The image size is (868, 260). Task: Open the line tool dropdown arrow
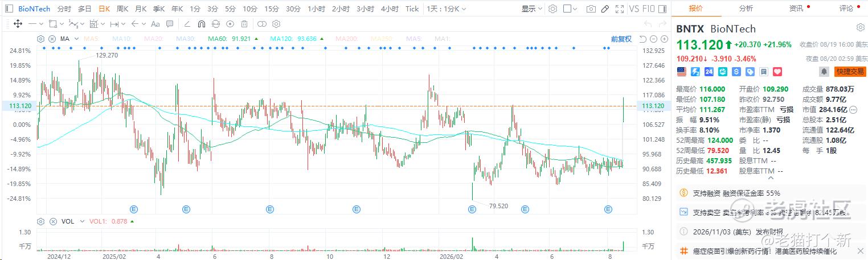pyautogui.click(x=42, y=24)
